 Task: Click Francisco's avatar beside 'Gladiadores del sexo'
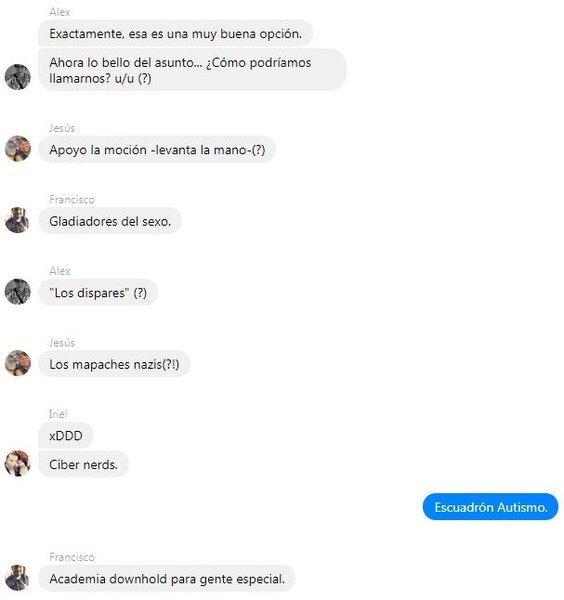pyautogui.click(x=18, y=220)
